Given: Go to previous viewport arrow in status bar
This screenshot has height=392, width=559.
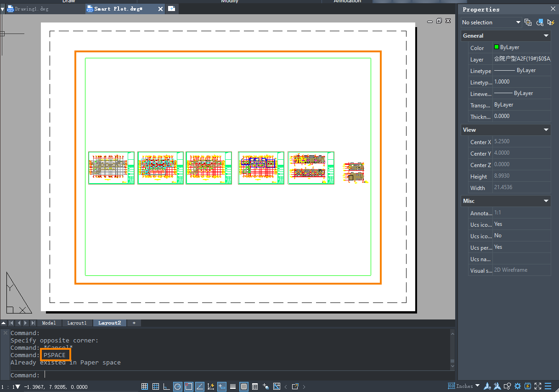Looking at the screenshot, I should tap(286, 386).
